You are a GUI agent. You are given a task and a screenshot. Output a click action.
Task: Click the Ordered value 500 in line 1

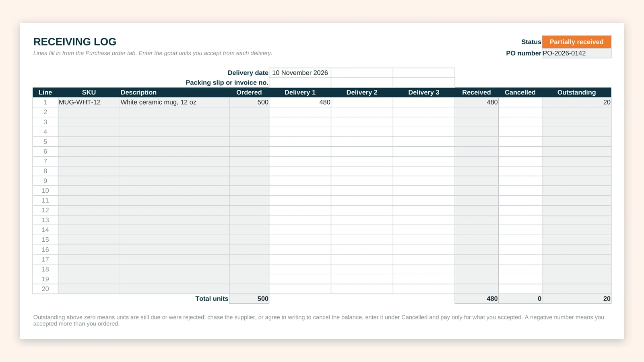click(249, 102)
